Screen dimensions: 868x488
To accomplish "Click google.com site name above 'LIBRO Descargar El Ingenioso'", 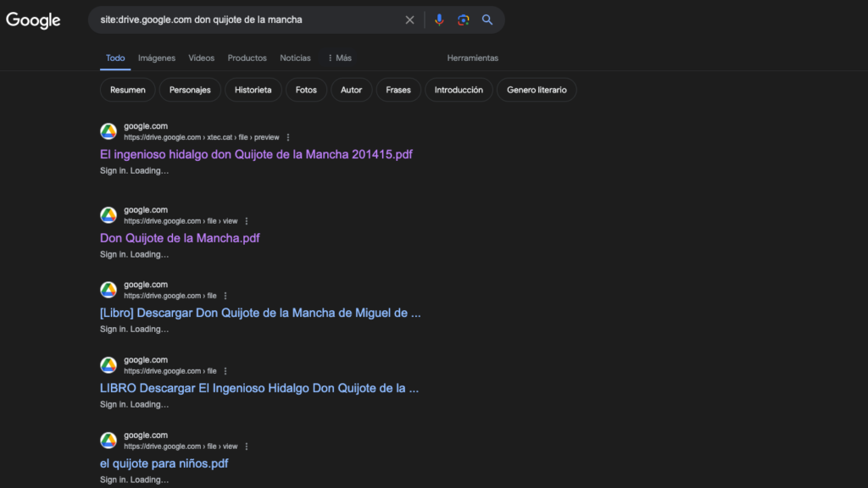I will pos(146,359).
